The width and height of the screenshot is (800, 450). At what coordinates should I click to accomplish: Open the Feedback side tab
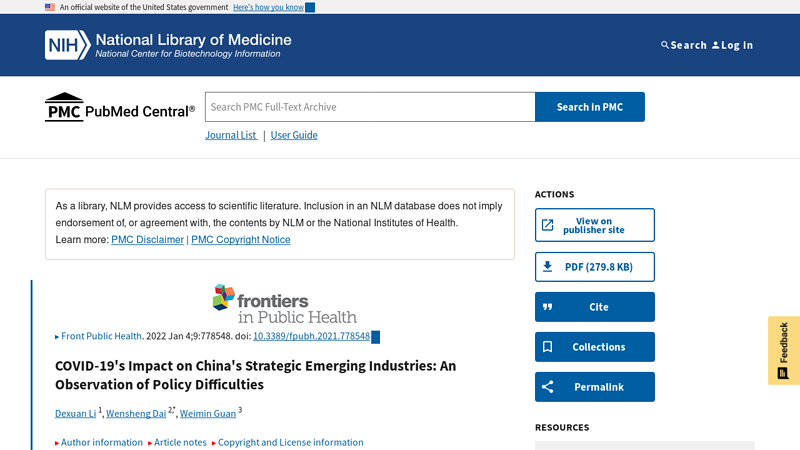tap(784, 350)
